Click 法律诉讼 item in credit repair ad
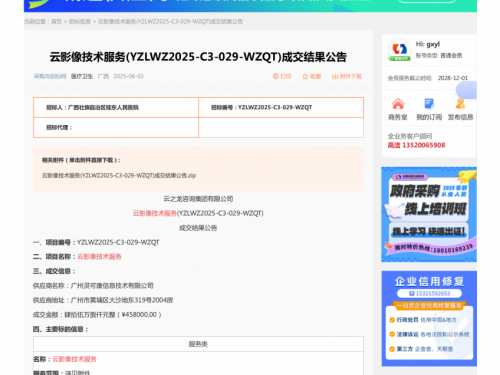500x375 pixels. tap(429, 334)
